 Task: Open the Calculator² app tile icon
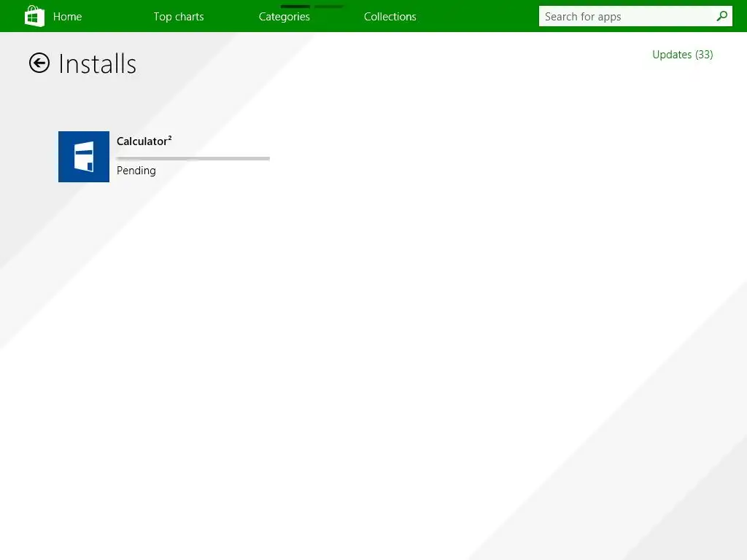point(84,157)
